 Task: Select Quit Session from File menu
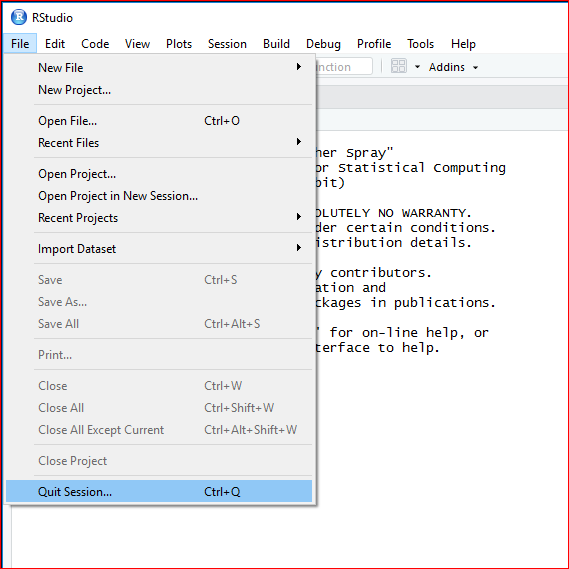tap(159, 491)
